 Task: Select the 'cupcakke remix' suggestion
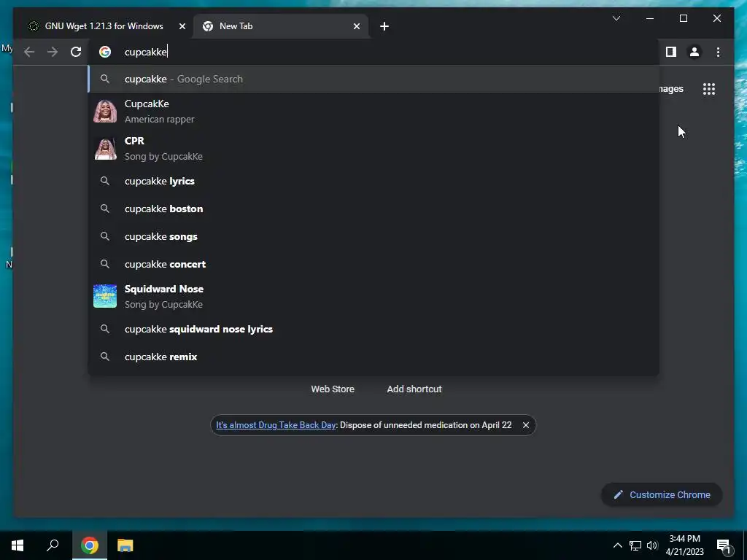[x=373, y=357]
